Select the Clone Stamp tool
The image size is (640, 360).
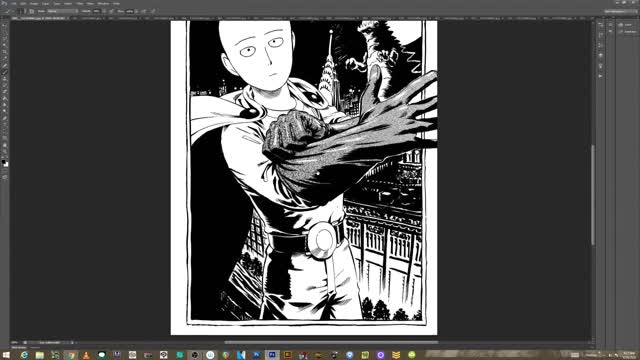click(5, 79)
